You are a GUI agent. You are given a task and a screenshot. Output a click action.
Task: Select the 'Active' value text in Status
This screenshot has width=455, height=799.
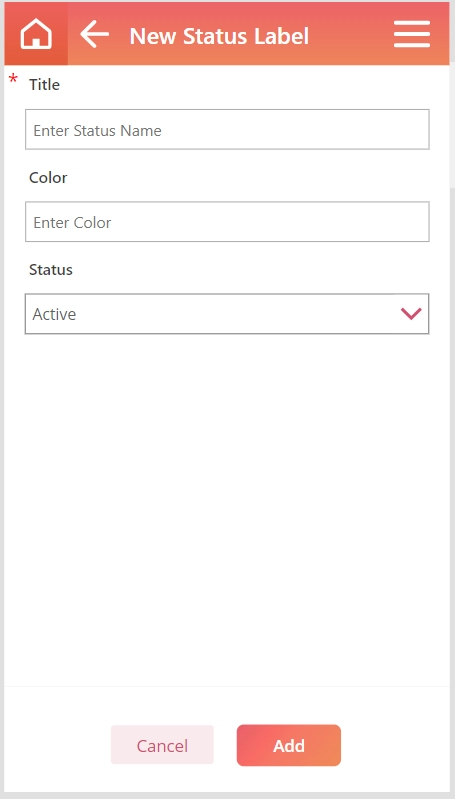pos(54,314)
